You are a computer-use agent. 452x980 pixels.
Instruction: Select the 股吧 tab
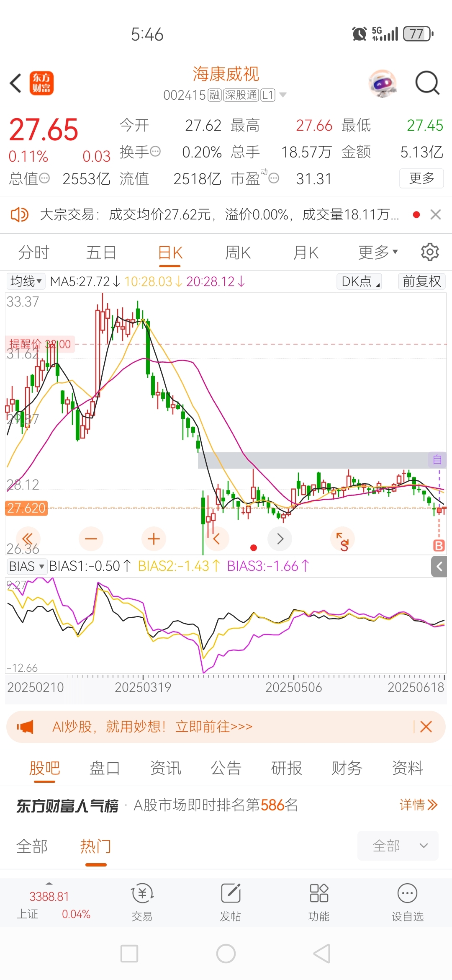click(44, 768)
